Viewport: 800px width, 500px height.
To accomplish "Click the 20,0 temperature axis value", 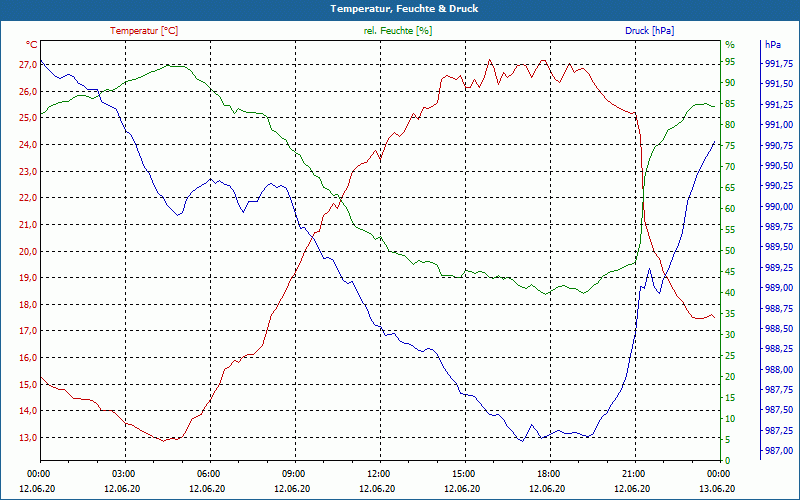I will [x=28, y=252].
